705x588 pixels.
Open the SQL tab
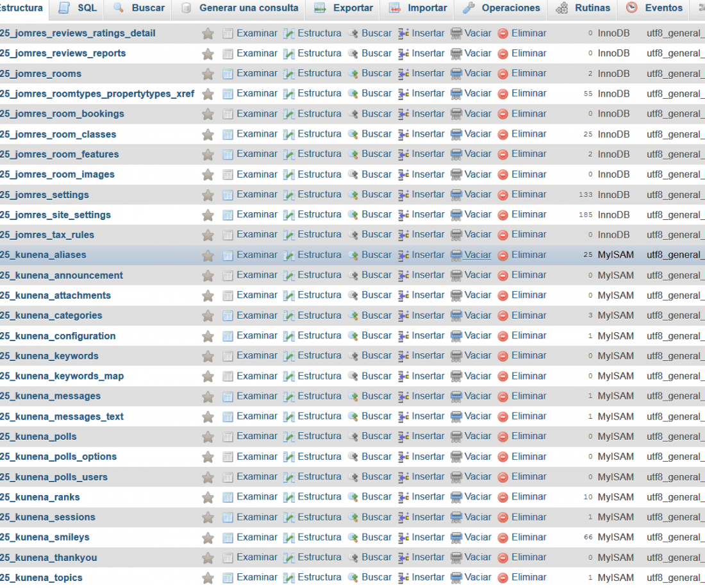point(78,8)
